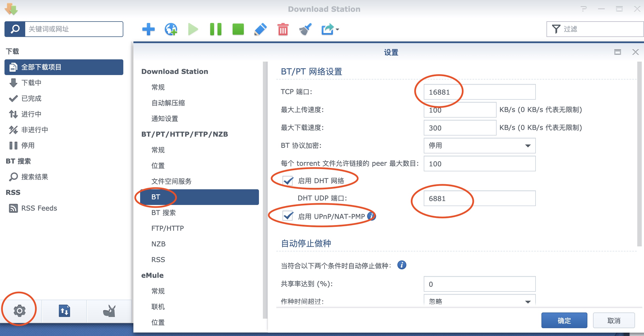The width and height of the screenshot is (644, 336).
Task: Click 最大上传速度 field
Action: point(460,110)
